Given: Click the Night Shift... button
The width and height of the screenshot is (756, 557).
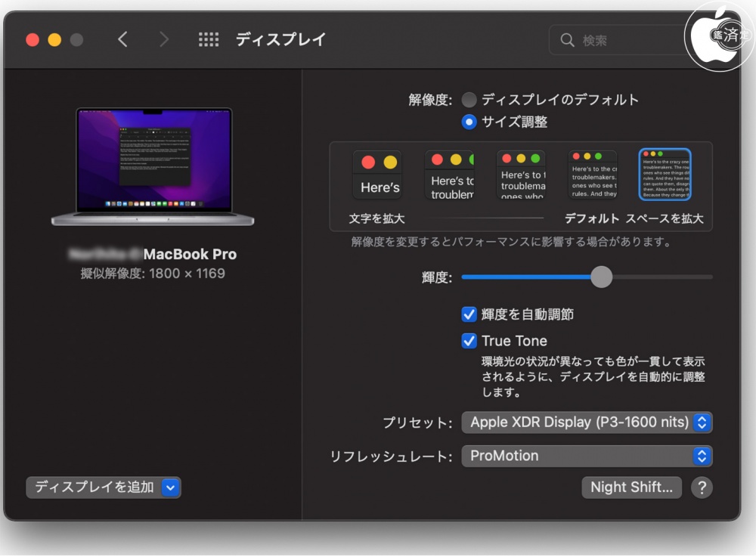Looking at the screenshot, I should click(631, 487).
